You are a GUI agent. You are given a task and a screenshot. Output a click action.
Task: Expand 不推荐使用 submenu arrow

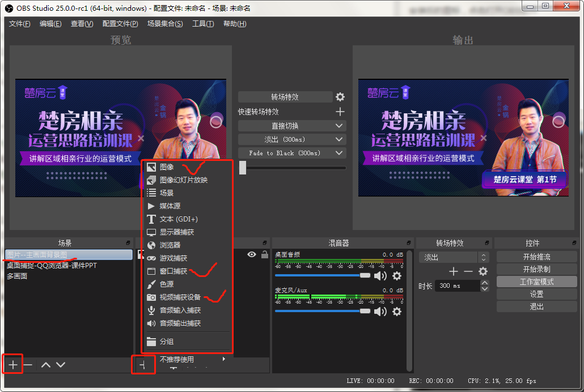[x=224, y=359]
